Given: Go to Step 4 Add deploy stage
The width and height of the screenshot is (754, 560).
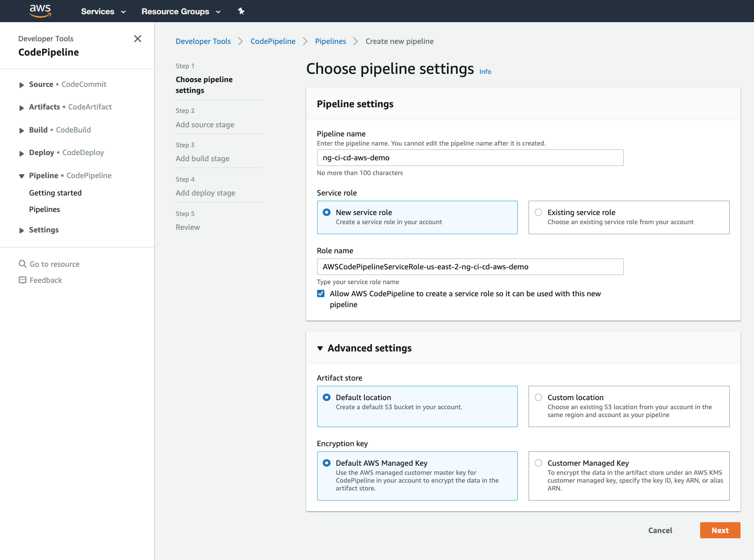Looking at the screenshot, I should (x=205, y=193).
